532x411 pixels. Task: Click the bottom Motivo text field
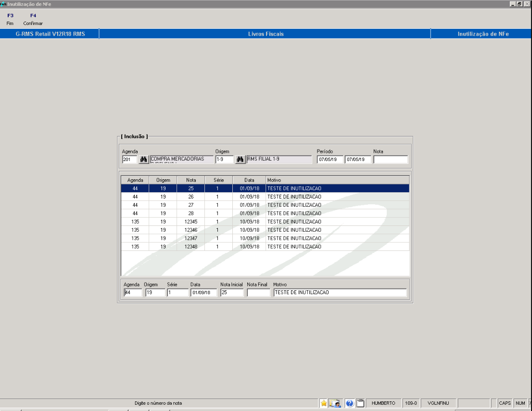(x=340, y=293)
